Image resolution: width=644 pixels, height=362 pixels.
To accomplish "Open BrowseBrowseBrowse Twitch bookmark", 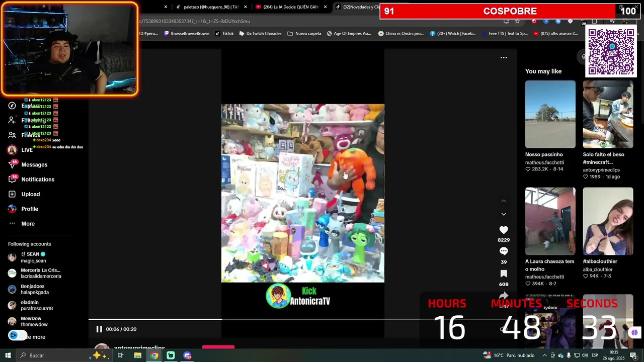I will [187, 34].
